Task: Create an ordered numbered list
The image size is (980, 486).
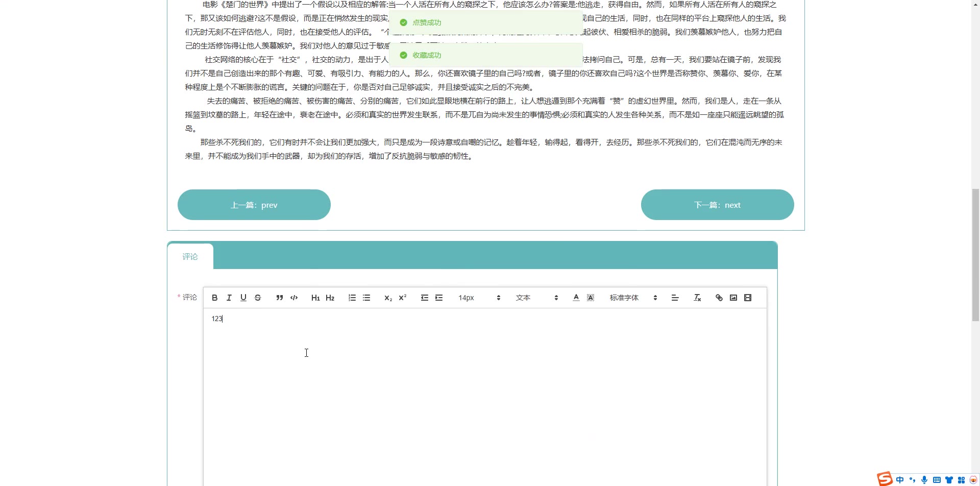Action: pyautogui.click(x=352, y=298)
